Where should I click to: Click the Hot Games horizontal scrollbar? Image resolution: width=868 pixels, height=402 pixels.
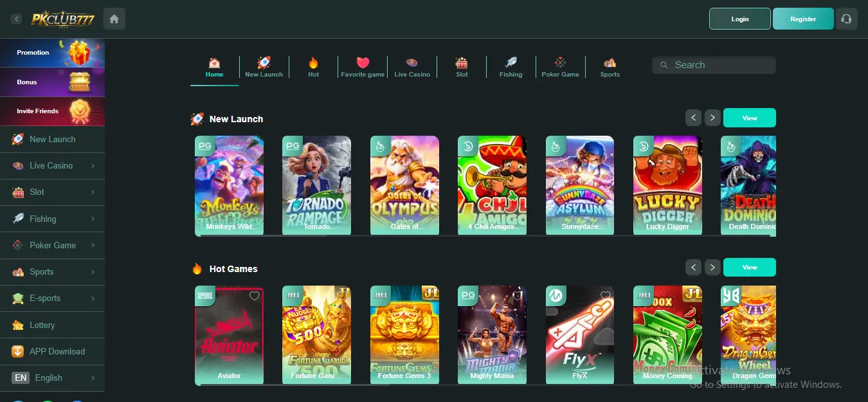pos(485,385)
